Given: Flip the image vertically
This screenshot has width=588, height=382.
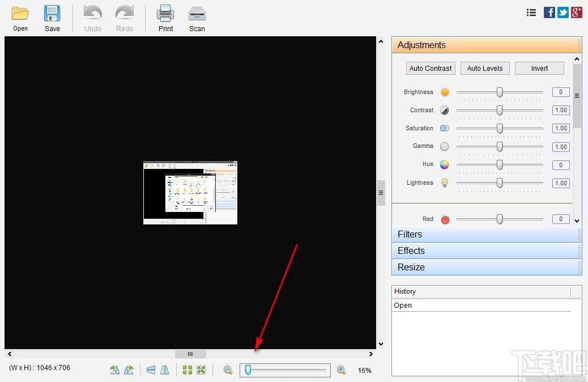Looking at the screenshot, I should point(151,370).
